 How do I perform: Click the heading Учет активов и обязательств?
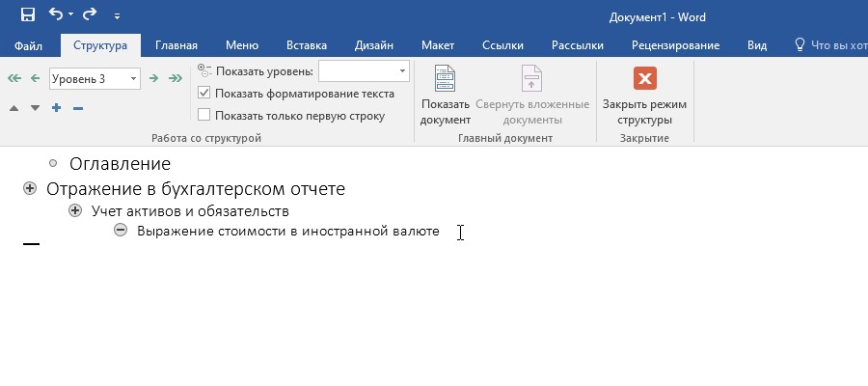[x=190, y=211]
